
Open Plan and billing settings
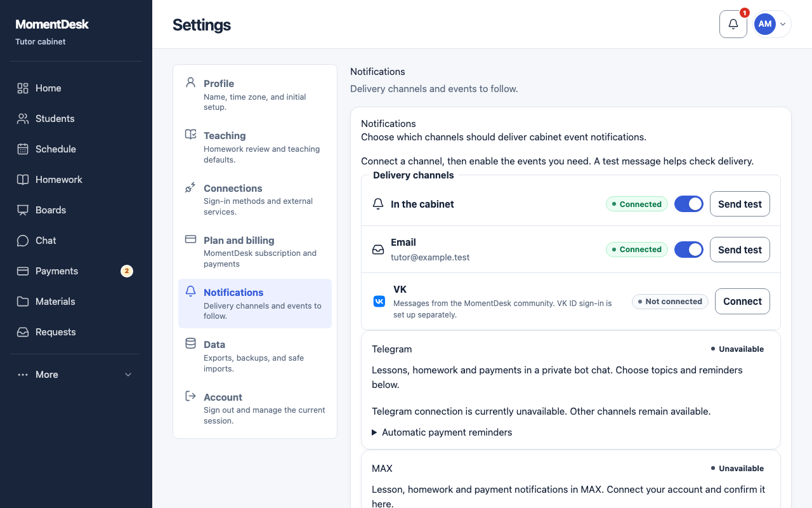pos(255,251)
